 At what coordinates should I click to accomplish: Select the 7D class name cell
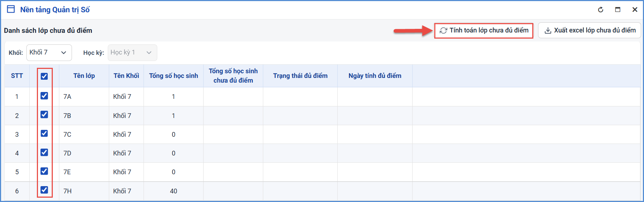[x=84, y=153]
